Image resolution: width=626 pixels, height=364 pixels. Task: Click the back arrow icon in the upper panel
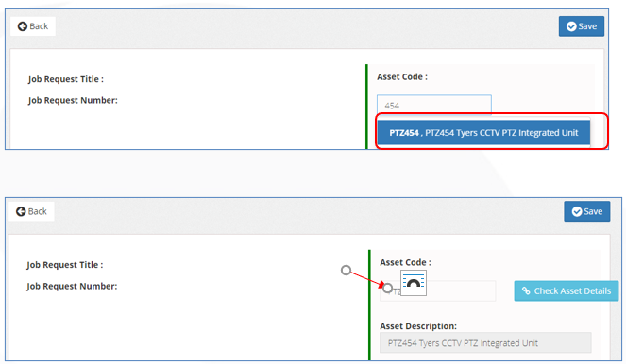[23, 26]
